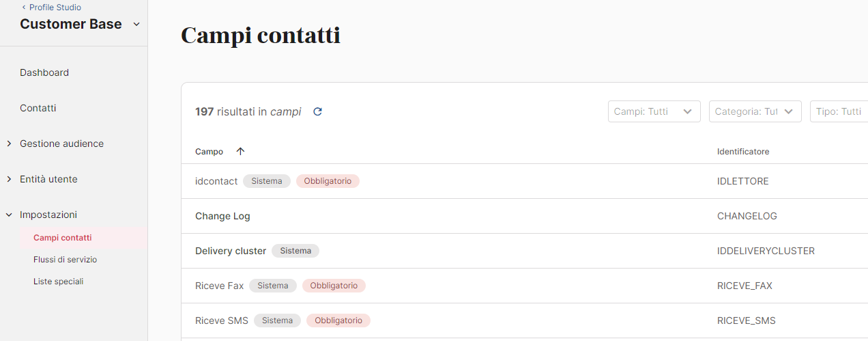The width and height of the screenshot is (868, 341).
Task: Open the Tipo: Tutti filter dropdown
Action: [839, 111]
